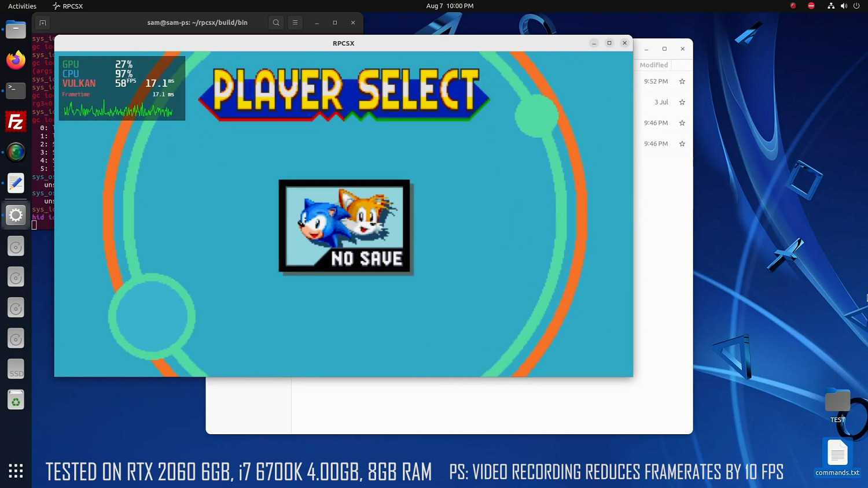This screenshot has height=488, width=868.
Task: Select the NO SAVE slot
Action: (345, 226)
